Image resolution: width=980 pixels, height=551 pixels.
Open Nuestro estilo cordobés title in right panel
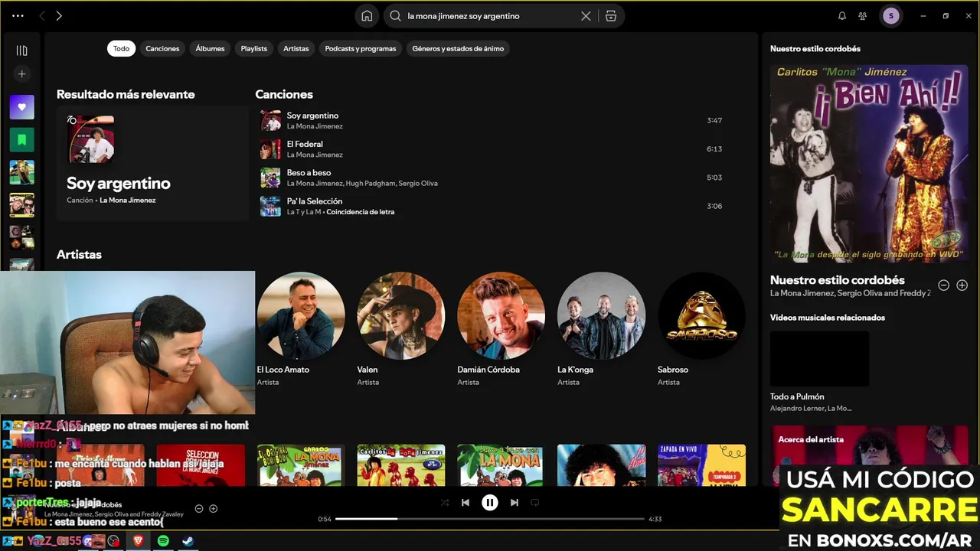click(x=838, y=280)
